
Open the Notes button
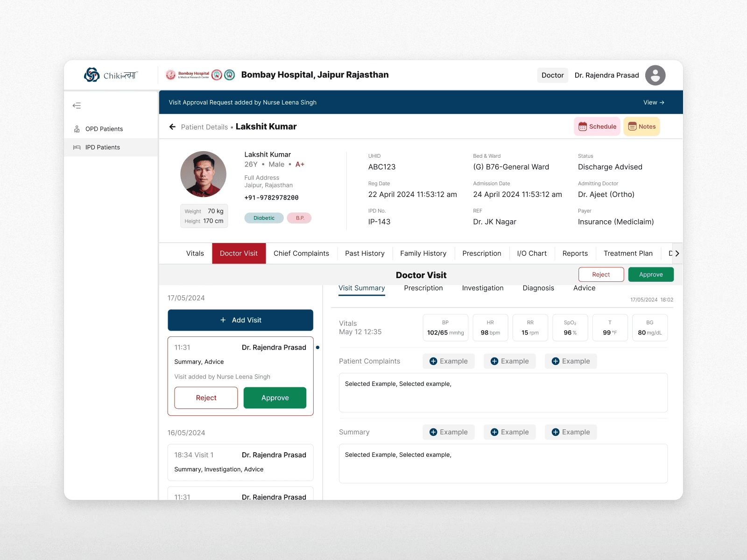[x=641, y=126]
